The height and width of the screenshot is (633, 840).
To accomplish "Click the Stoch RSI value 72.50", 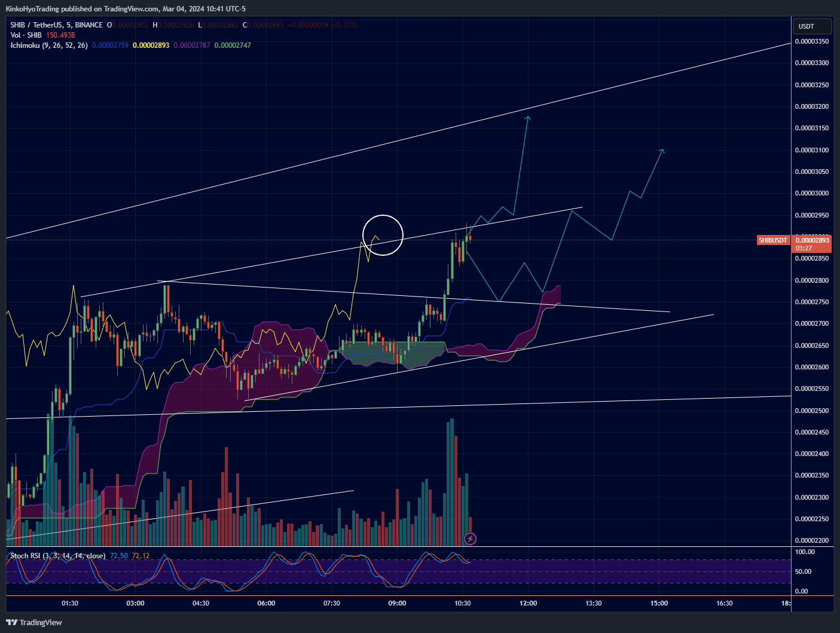I will coord(119,556).
